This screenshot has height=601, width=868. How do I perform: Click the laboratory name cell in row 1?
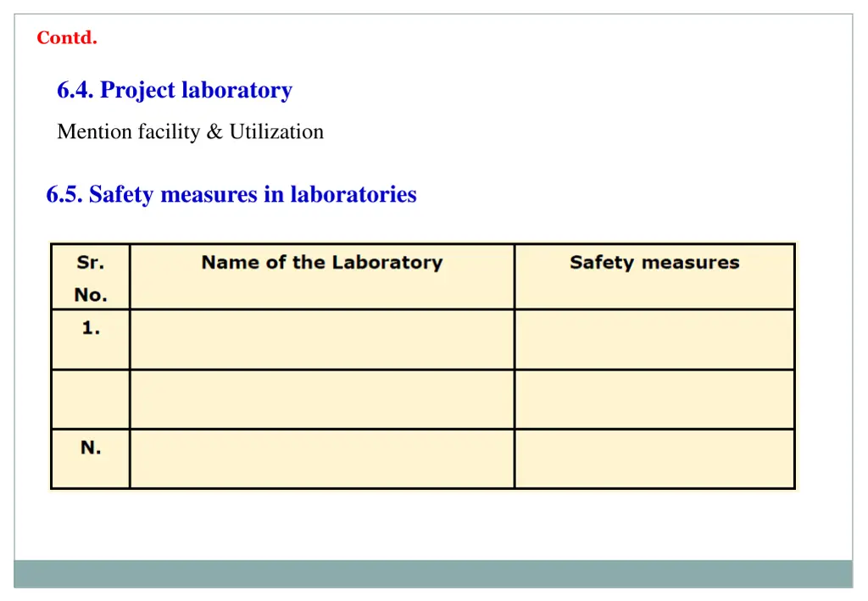(x=322, y=340)
